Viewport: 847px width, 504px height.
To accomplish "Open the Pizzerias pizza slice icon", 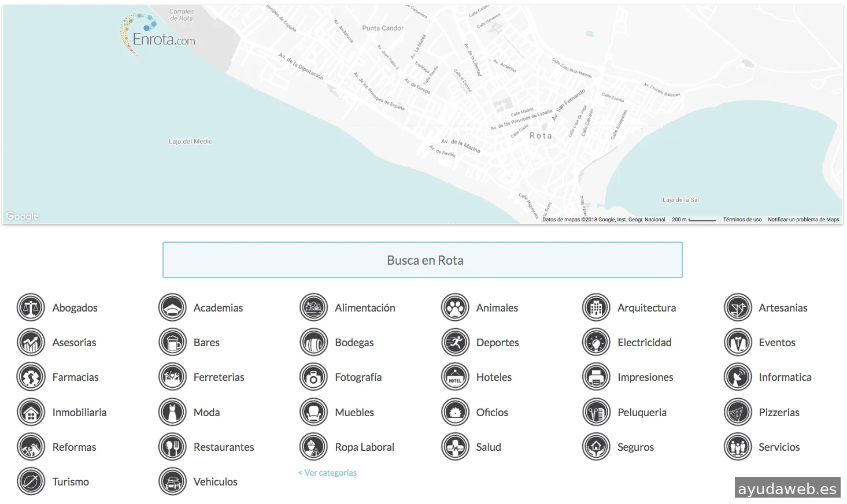I will [x=738, y=413].
